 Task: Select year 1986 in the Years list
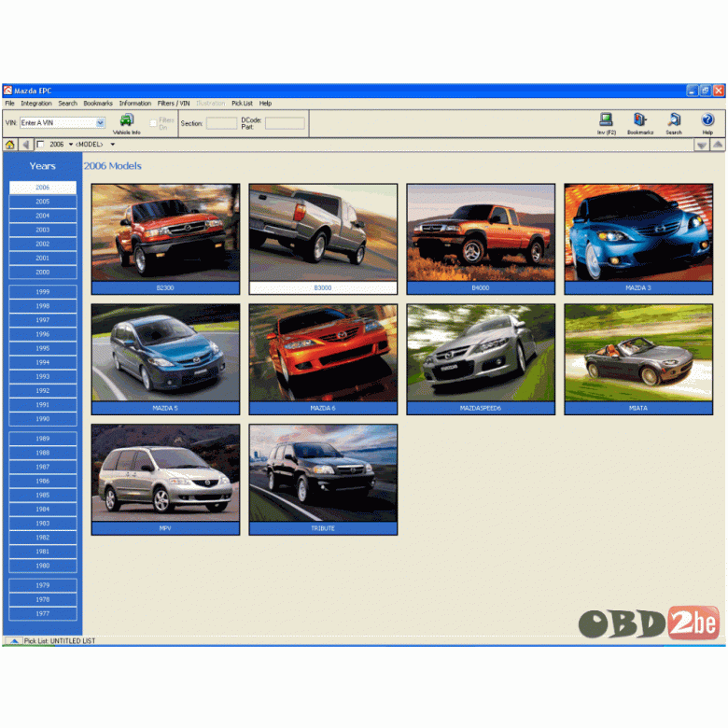pos(43,481)
